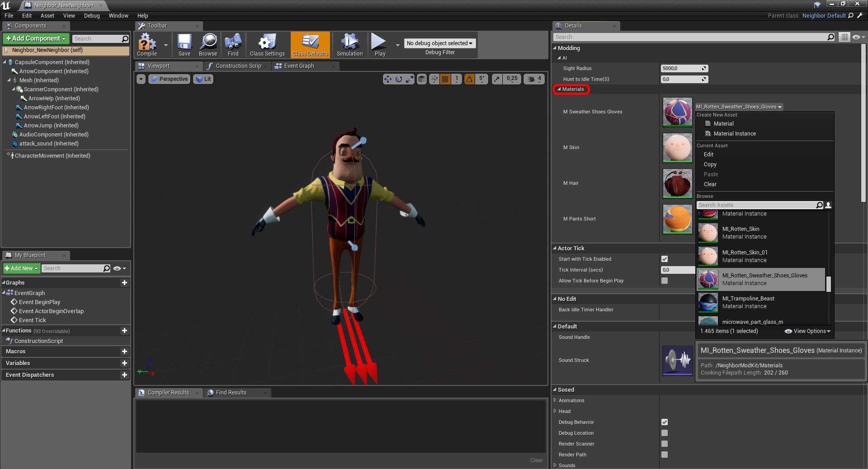Image resolution: width=868 pixels, height=469 pixels.
Task: Click the Sight Radius value field
Action: point(684,68)
